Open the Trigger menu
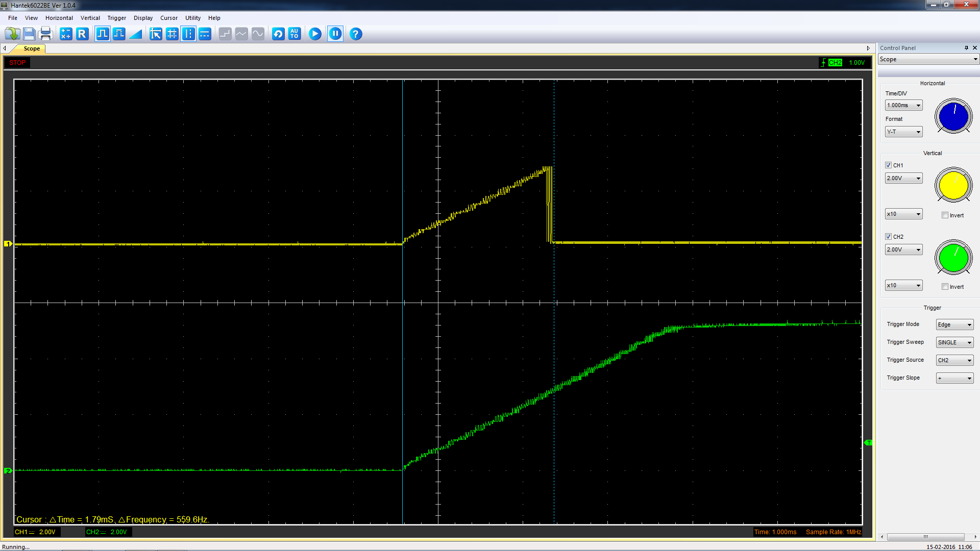Viewport: 980px width, 551px height. pyautogui.click(x=116, y=17)
